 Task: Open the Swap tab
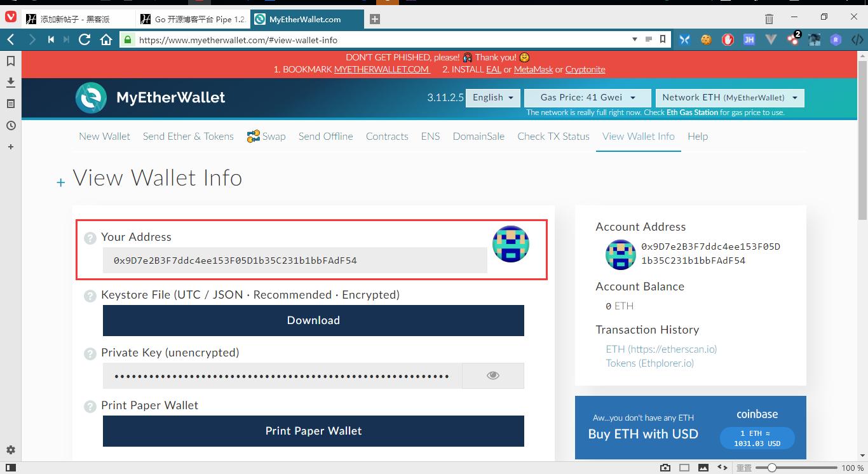(266, 136)
